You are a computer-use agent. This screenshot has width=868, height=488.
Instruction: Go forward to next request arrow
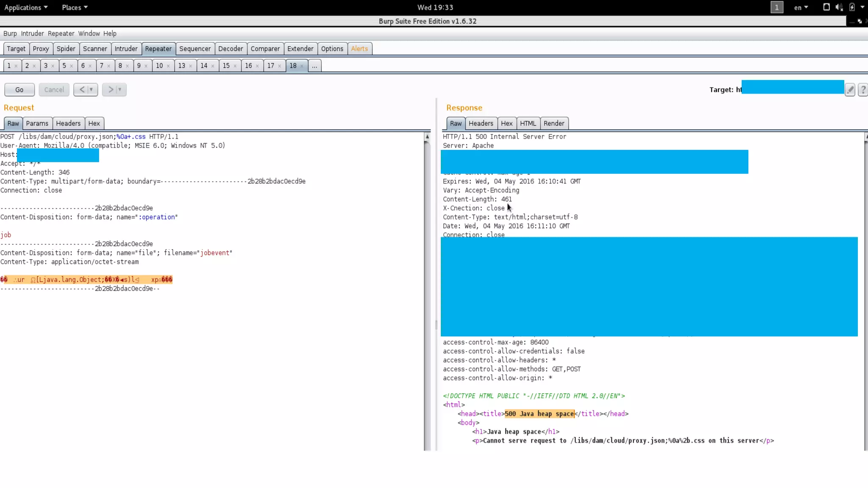click(111, 90)
